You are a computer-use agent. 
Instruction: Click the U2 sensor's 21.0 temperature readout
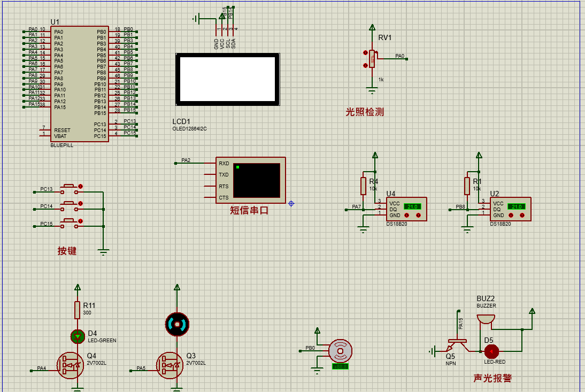517,206
